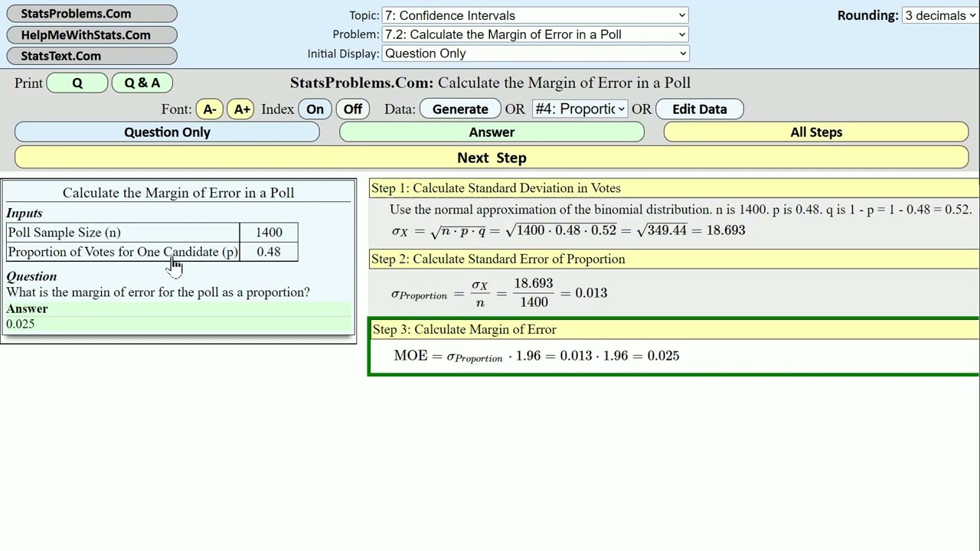The image size is (980, 551).
Task: Open the StatsProblems.Com link button
Action: click(x=92, y=14)
